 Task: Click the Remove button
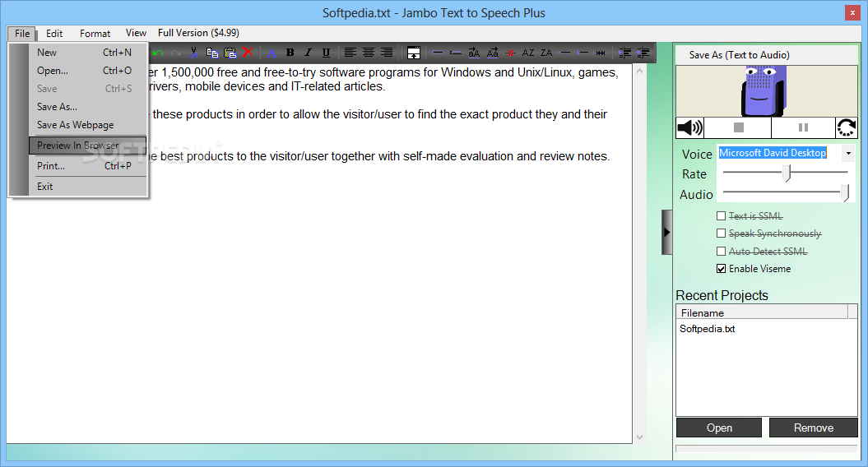pos(813,428)
